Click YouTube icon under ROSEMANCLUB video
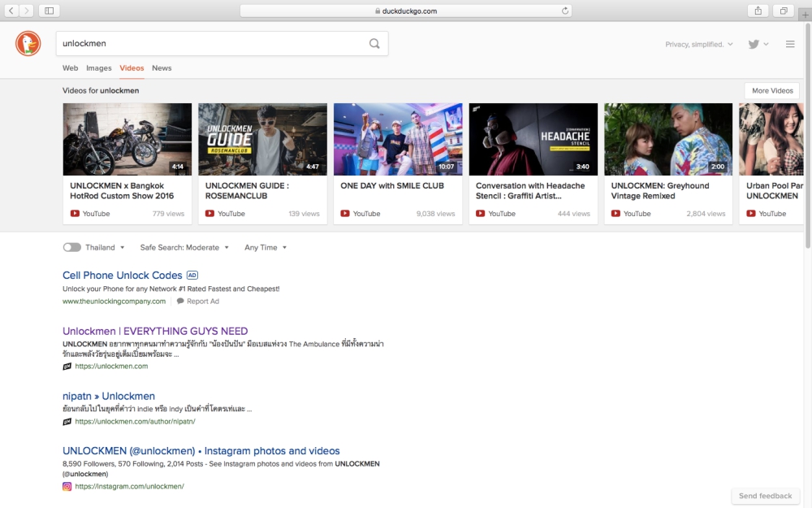812x508 pixels. pos(209,213)
